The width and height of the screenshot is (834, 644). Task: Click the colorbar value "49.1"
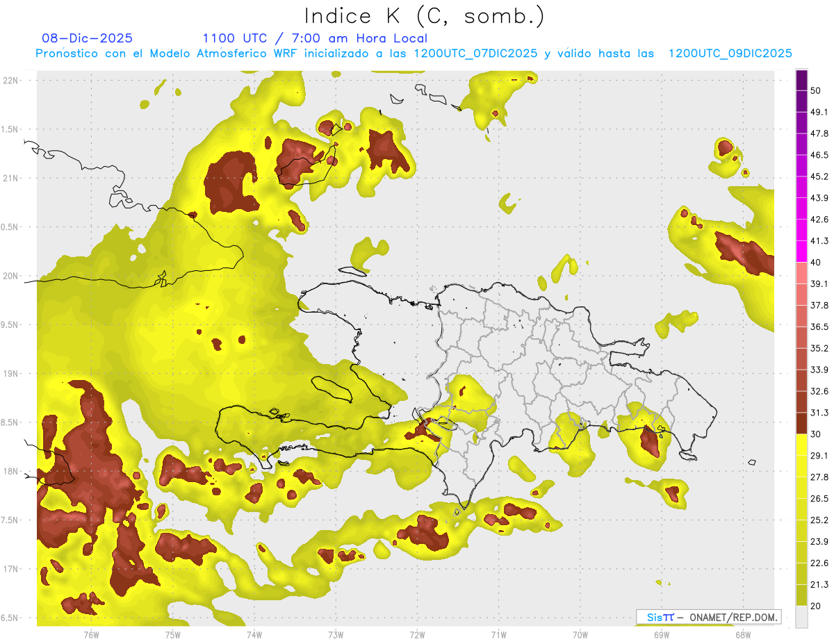point(819,113)
